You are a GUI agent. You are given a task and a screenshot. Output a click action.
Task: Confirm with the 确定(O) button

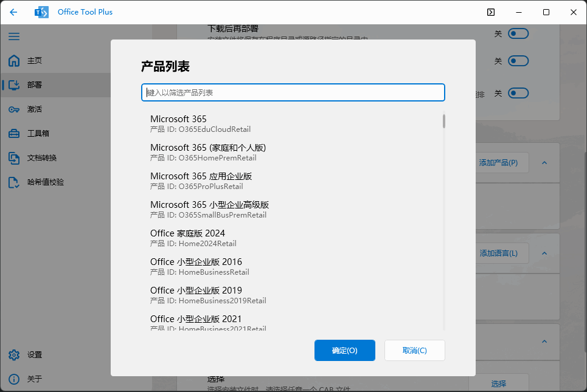pyautogui.click(x=344, y=350)
